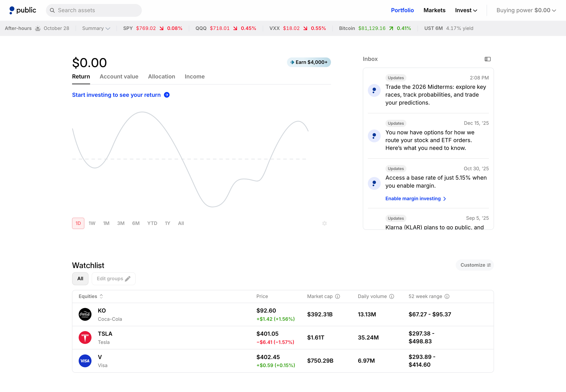The image size is (566, 392).
Task: Select the YTD chart range
Action: coord(152,223)
